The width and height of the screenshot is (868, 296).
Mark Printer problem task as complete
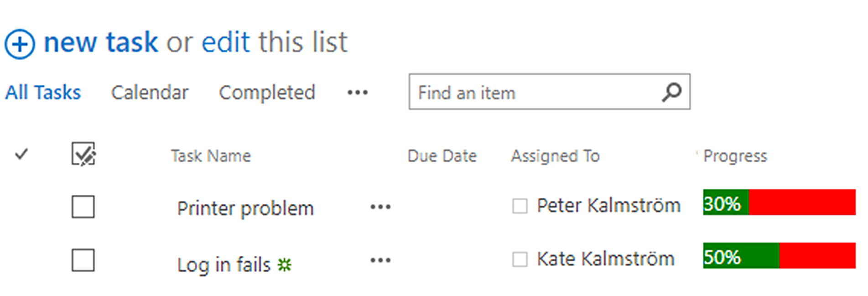tap(83, 207)
